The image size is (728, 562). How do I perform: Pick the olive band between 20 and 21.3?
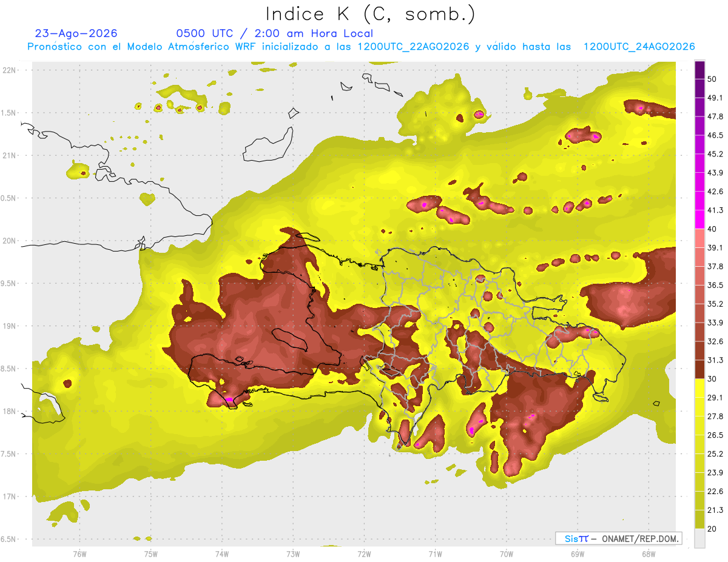tap(699, 519)
